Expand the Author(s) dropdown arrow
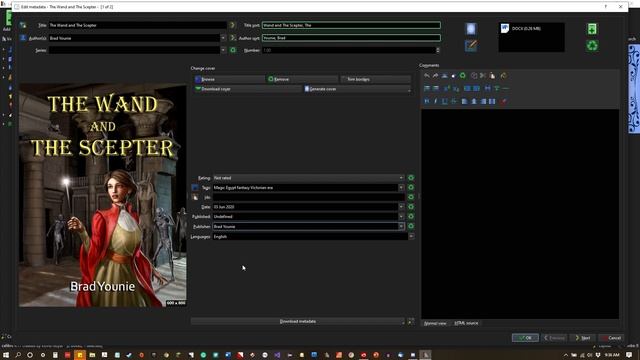The image size is (640, 360). [223, 38]
